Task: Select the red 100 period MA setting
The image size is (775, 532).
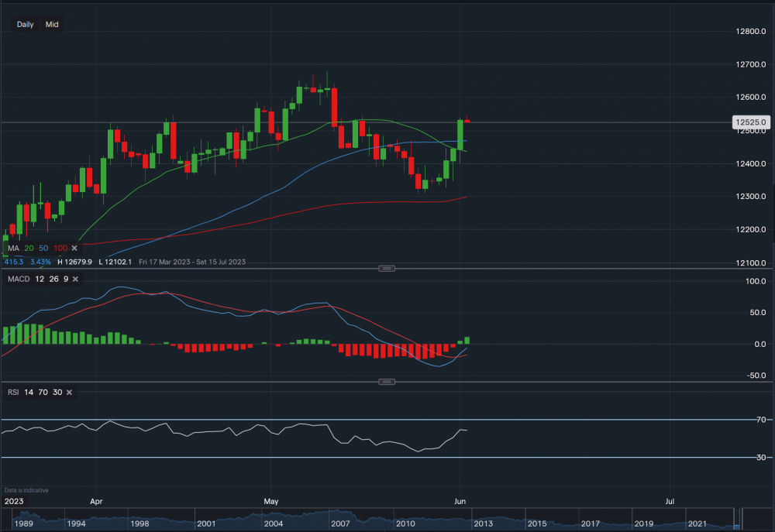Action: [60, 248]
